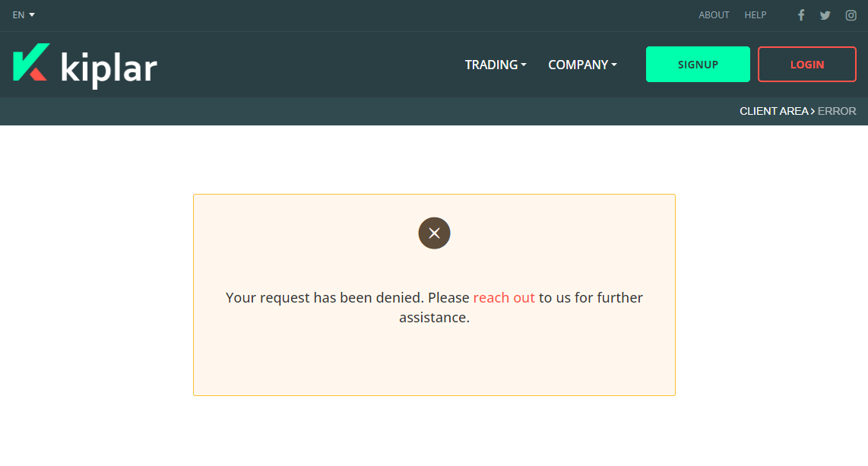Open the Twitter social icon

click(x=825, y=15)
